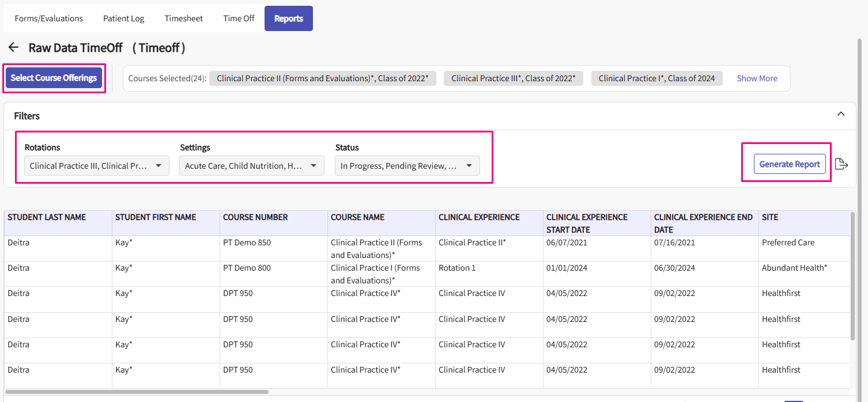This screenshot has height=402, width=868.
Task: Open the Rotations dropdown
Action: click(96, 166)
